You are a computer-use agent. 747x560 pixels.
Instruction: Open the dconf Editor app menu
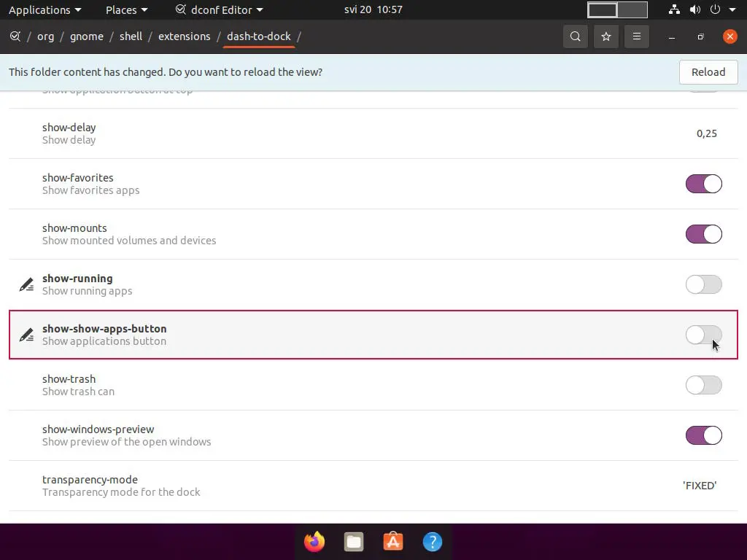219,9
